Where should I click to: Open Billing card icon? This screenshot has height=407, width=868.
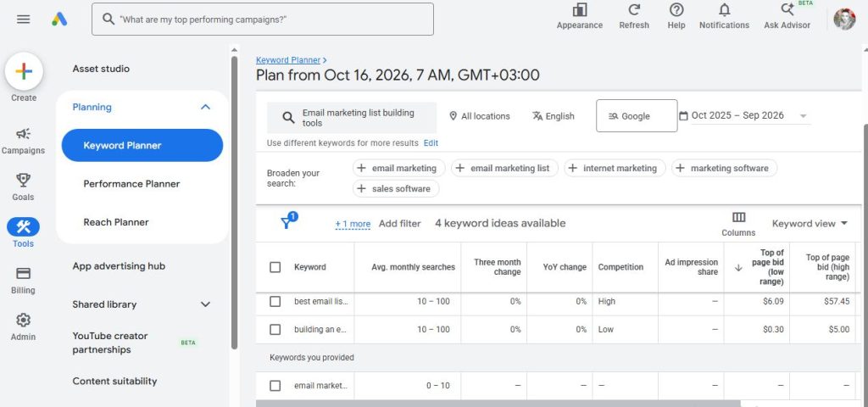[x=23, y=274]
